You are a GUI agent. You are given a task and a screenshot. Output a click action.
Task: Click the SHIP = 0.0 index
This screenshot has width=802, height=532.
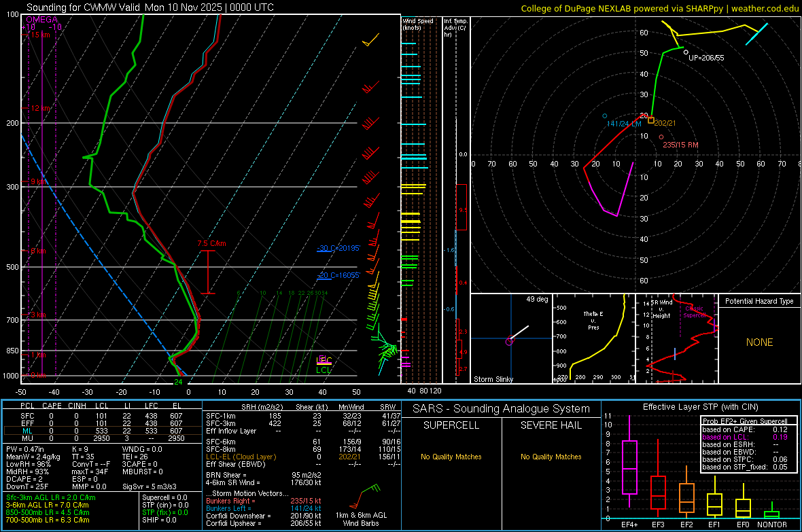tap(159, 520)
